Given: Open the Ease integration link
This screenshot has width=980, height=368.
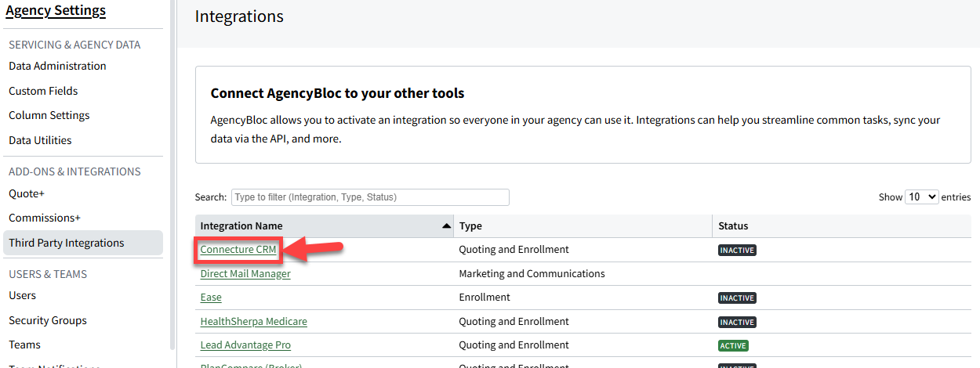Looking at the screenshot, I should (211, 298).
